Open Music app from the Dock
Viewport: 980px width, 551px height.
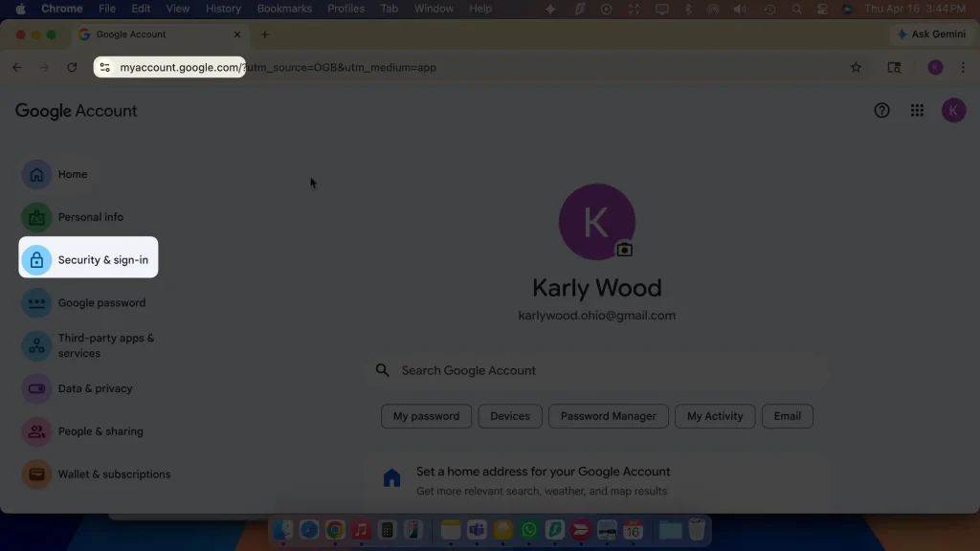pos(361,530)
